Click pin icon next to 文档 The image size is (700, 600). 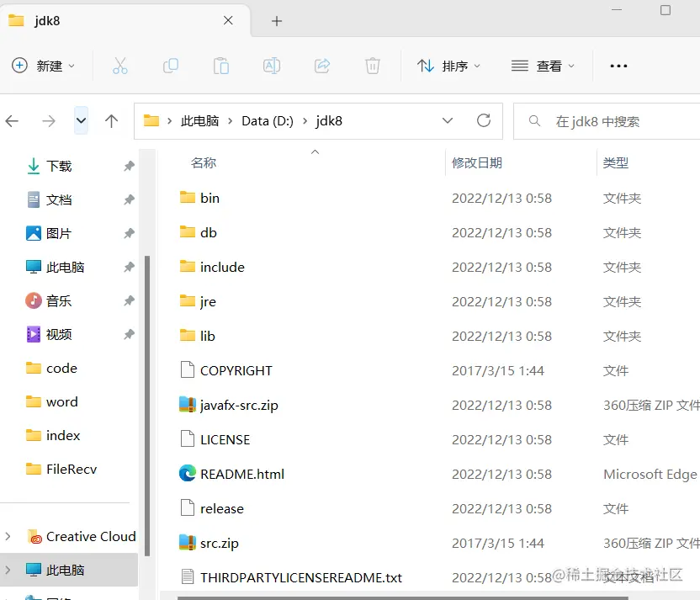pos(129,199)
